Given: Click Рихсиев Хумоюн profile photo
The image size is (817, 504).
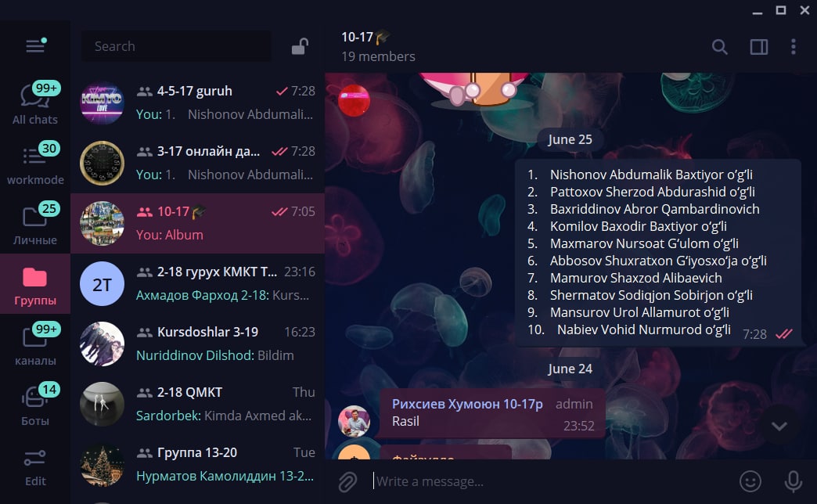Looking at the screenshot, I should coord(355,421).
